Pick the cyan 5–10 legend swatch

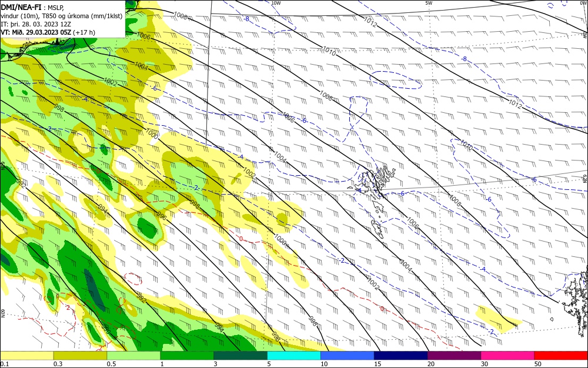[x=293, y=356]
